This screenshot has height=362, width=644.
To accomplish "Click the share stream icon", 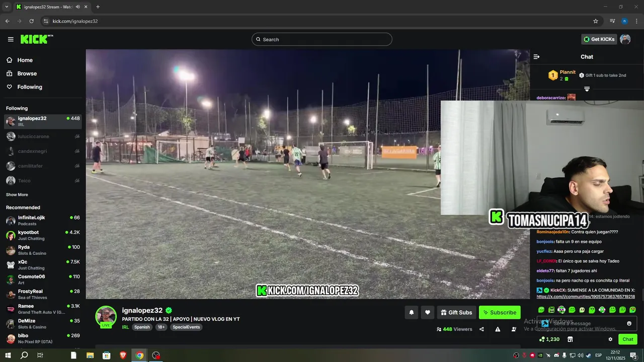I will [481, 329].
